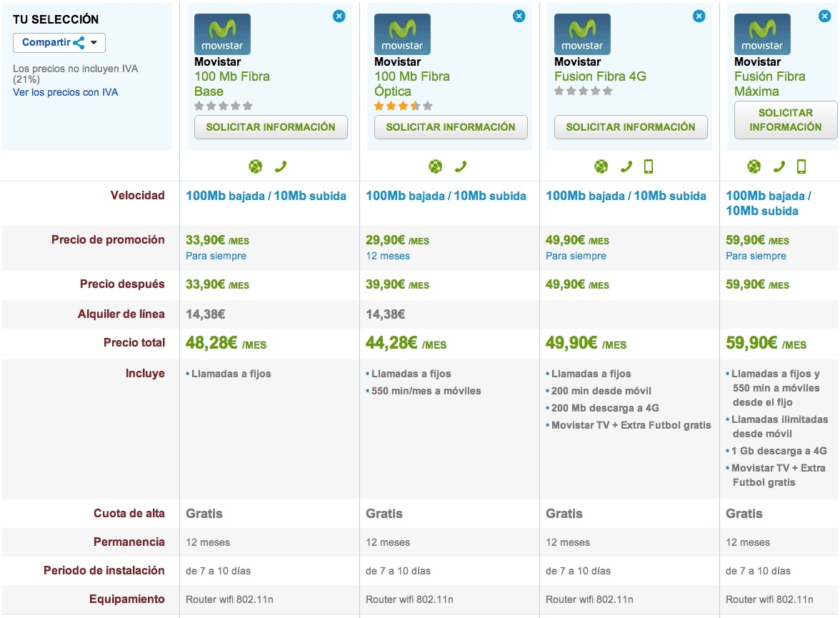Viewport: 840px width, 618px height.
Task: Click the Movistar logo for 100 Mb Fibra Base
Action: tap(222, 34)
